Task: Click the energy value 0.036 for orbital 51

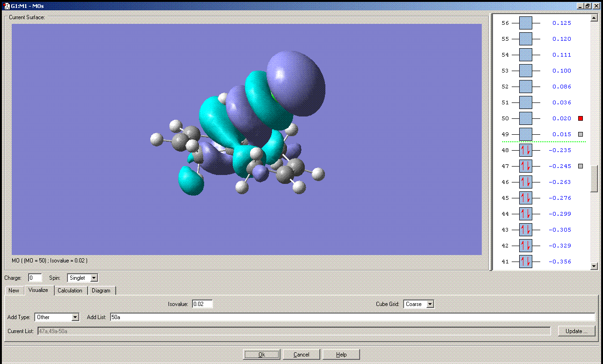Action: click(x=562, y=102)
